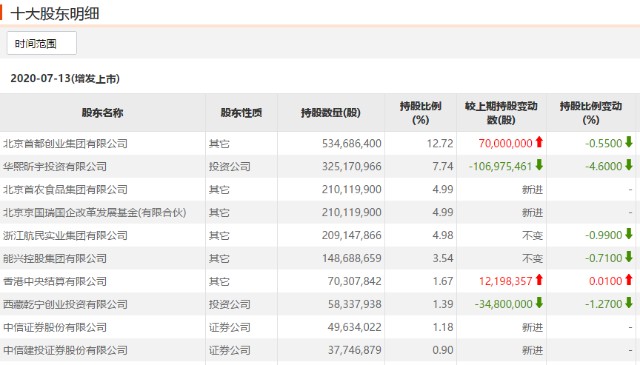Open the 时间范围 time range dropdown
The width and height of the screenshot is (640, 365).
tap(42, 43)
